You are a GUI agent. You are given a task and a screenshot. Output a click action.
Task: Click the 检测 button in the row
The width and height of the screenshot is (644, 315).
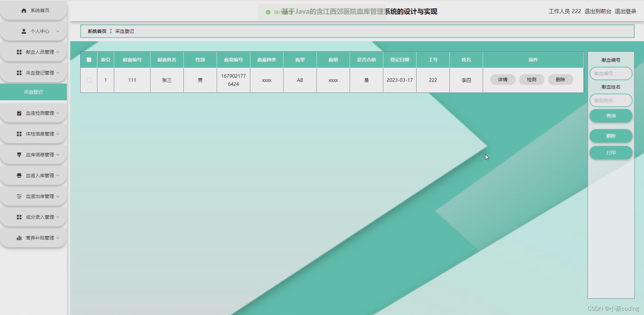point(531,80)
